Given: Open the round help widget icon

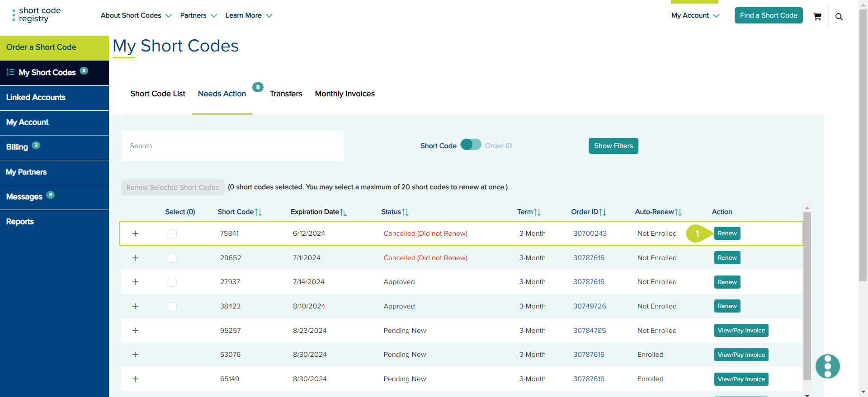Looking at the screenshot, I should point(827,366).
